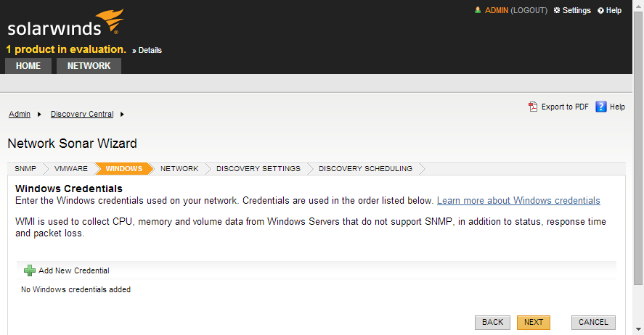Click the scrollbar down arrow

(638, 329)
